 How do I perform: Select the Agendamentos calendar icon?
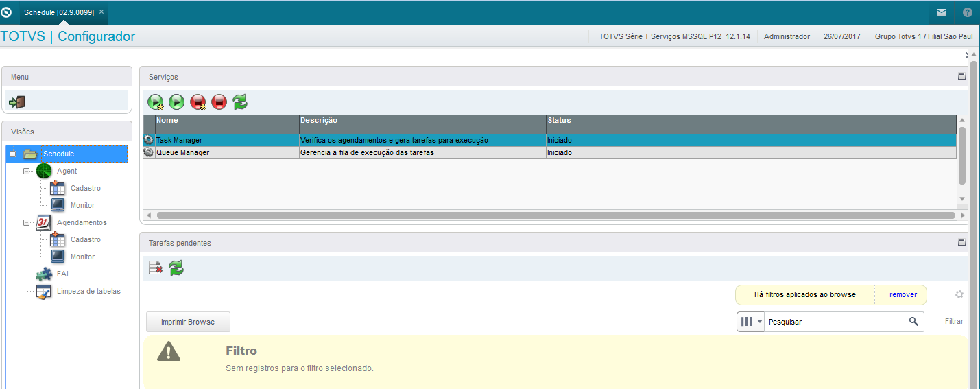tap(44, 222)
